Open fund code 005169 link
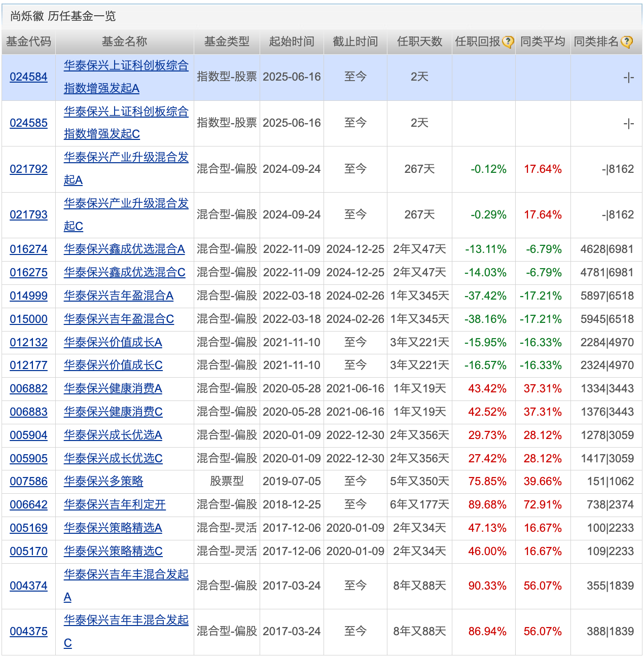 coord(28,528)
